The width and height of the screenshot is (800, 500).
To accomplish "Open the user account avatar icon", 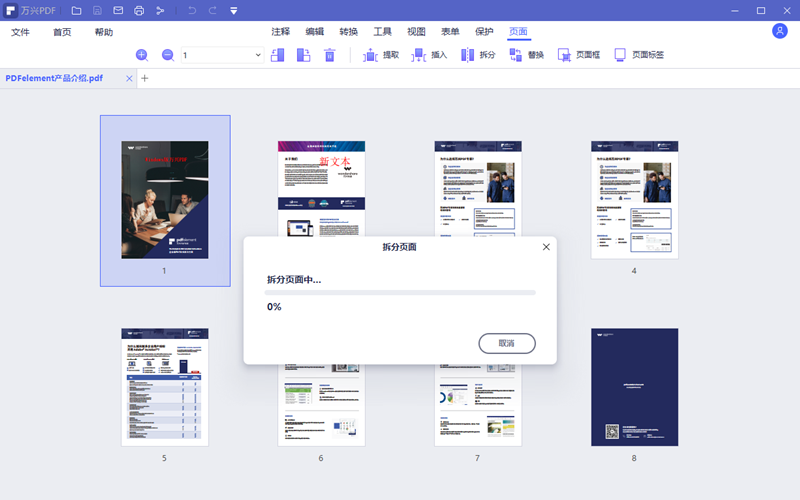I will point(780,31).
